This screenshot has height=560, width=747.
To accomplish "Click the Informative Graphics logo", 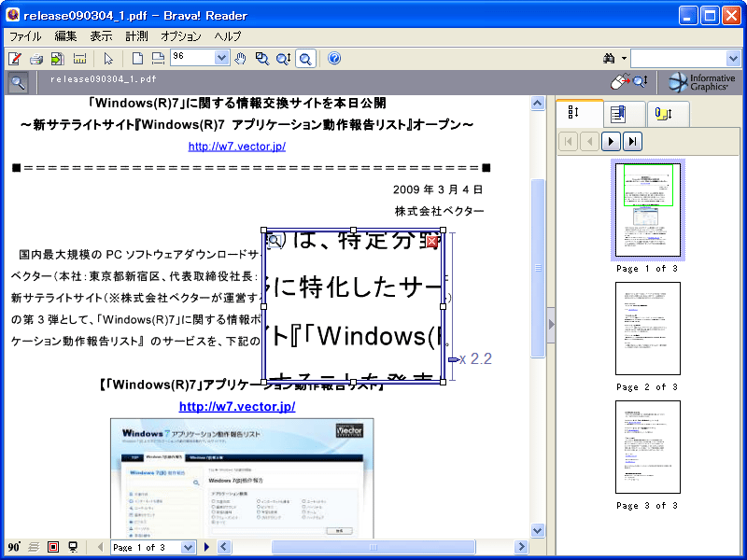I will (x=702, y=82).
